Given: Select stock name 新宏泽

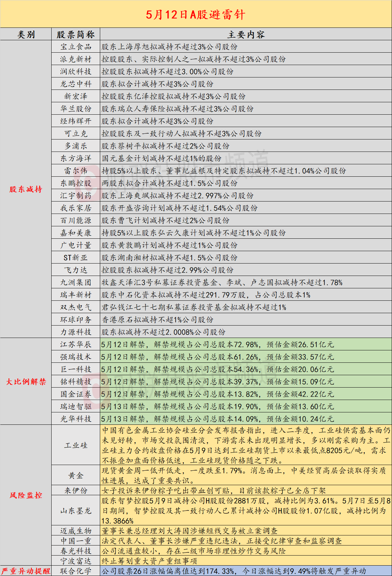Looking at the screenshot, I should coord(76,96).
